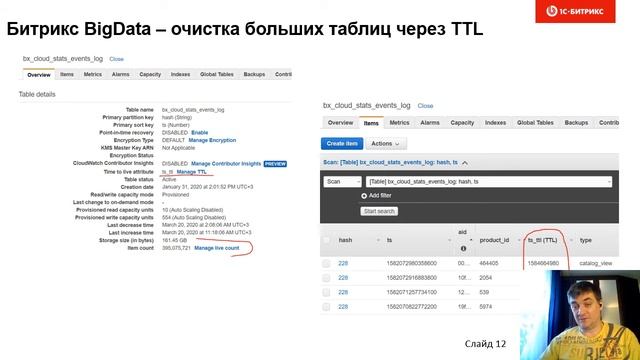The image size is (640, 360).
Task: Open hash 228 link in first row
Action: point(343,264)
